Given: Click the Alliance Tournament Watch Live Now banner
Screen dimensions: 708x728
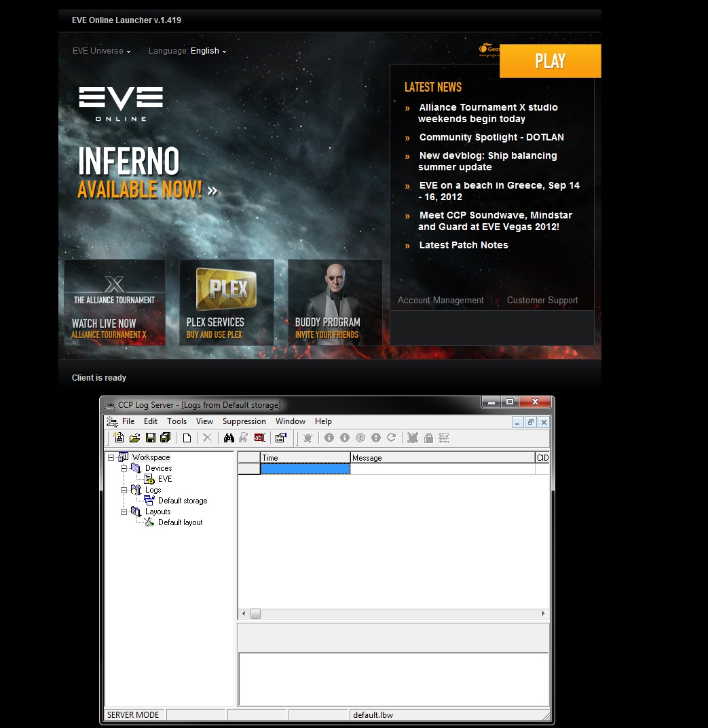Looking at the screenshot, I should tap(115, 303).
